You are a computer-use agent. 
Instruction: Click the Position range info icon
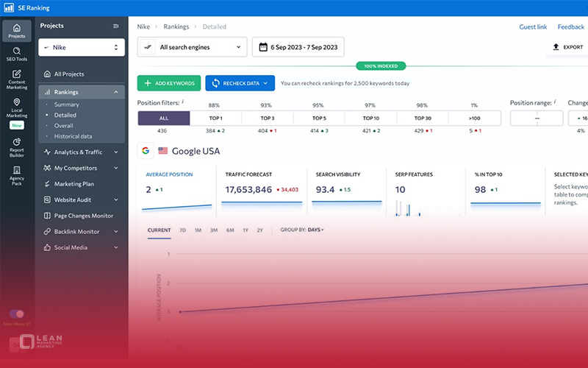555,102
